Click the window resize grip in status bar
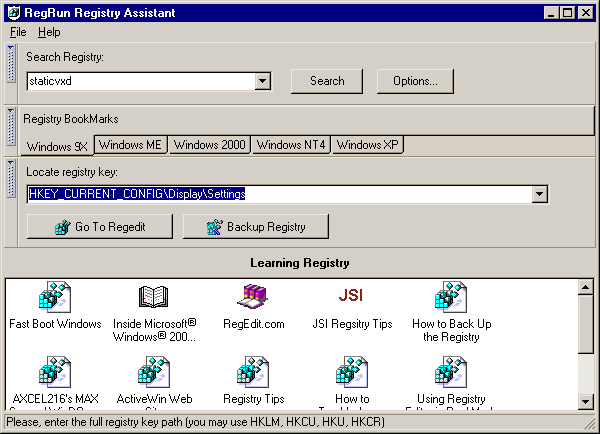 pyautogui.click(x=590, y=424)
